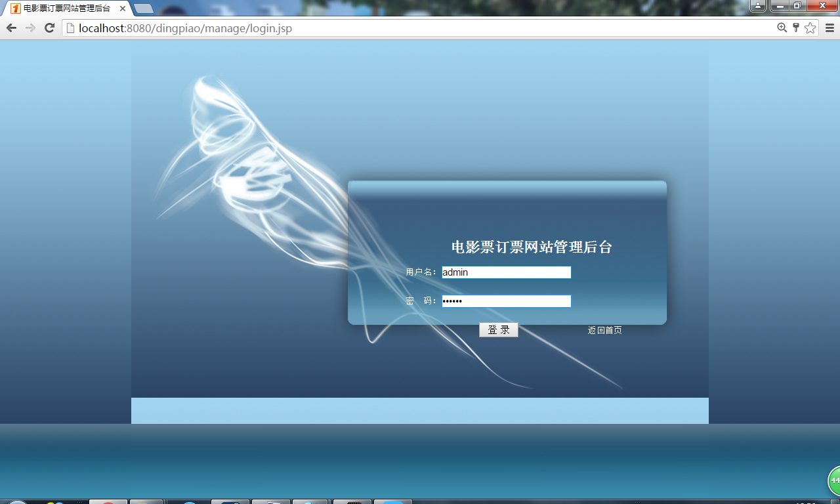Follow the 返回首页 link
840x504 pixels.
pyautogui.click(x=604, y=330)
